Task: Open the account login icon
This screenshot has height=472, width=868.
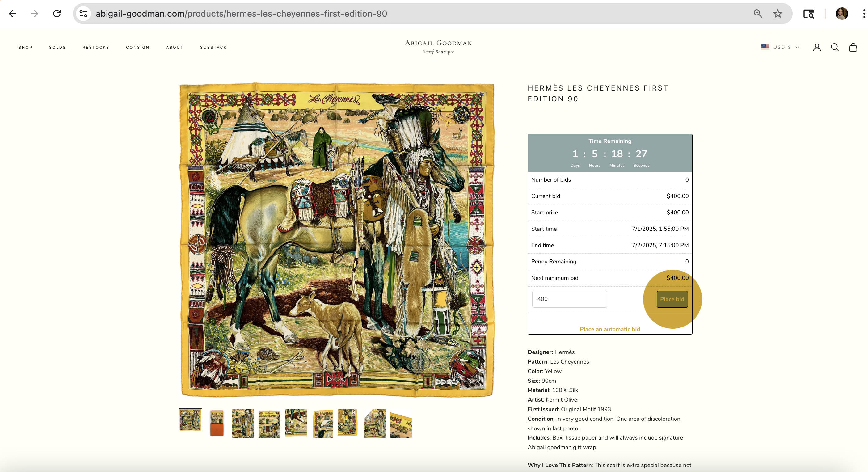Action: point(816,48)
